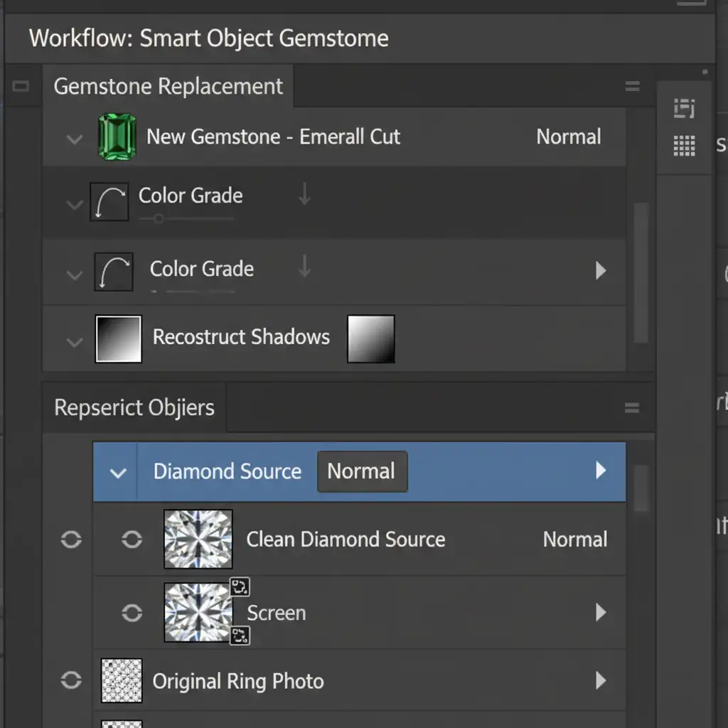
Task: Toggle visibility of Clean Diamond Source layer
Action: pos(132,540)
